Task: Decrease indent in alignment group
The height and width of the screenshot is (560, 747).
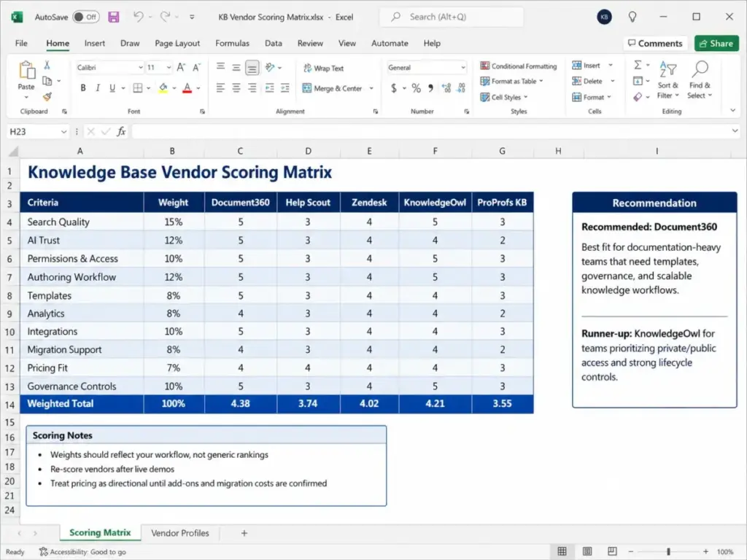Action: click(270, 88)
